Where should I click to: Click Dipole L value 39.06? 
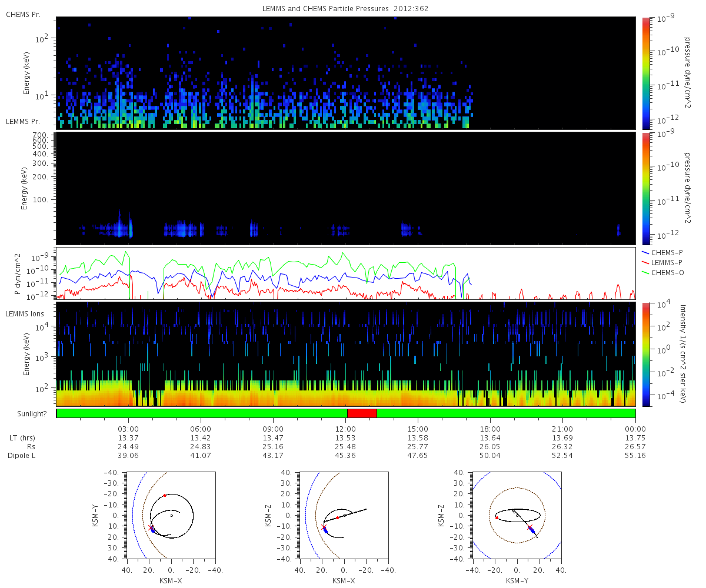point(128,456)
